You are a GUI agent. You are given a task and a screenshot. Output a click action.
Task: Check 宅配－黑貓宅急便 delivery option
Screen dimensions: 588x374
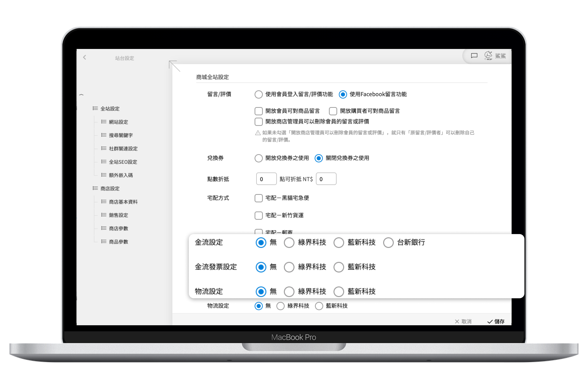[259, 198]
